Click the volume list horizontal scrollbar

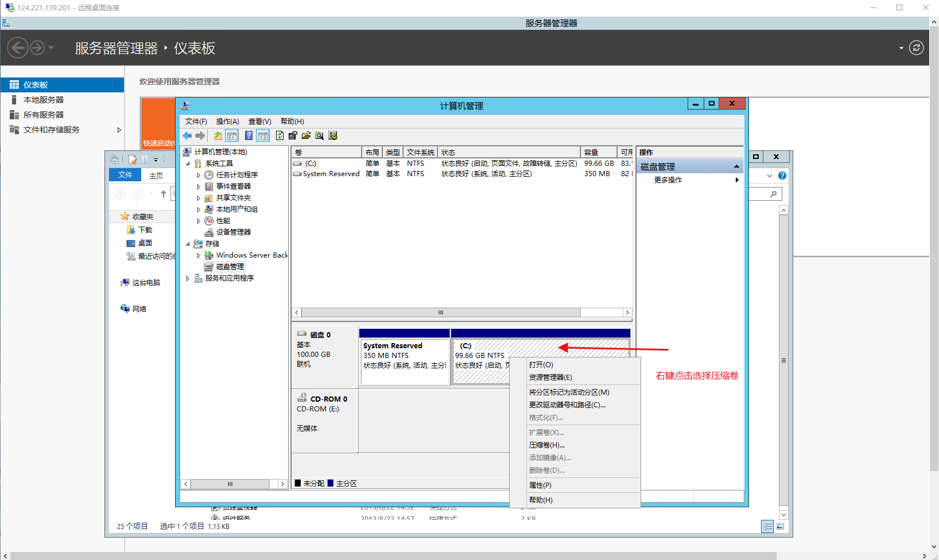tap(440, 313)
